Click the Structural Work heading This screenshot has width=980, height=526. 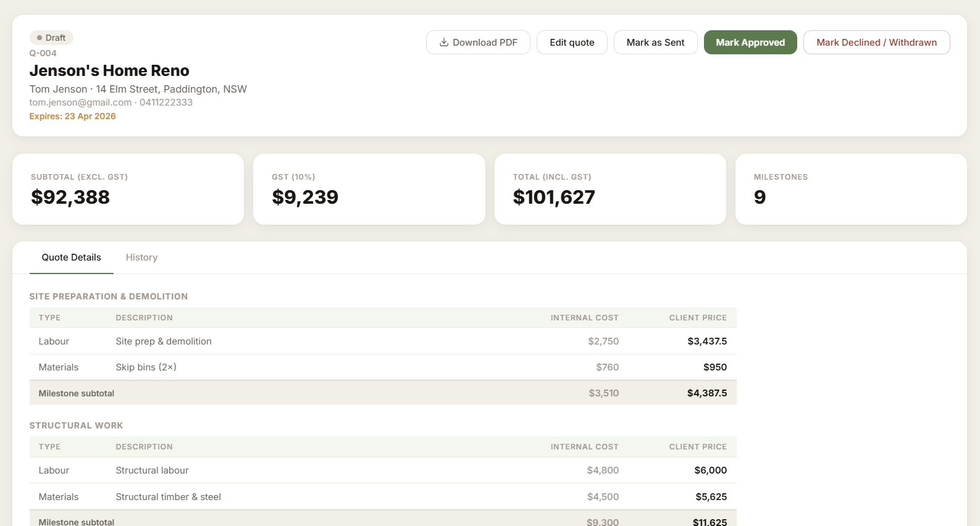pyautogui.click(x=77, y=425)
